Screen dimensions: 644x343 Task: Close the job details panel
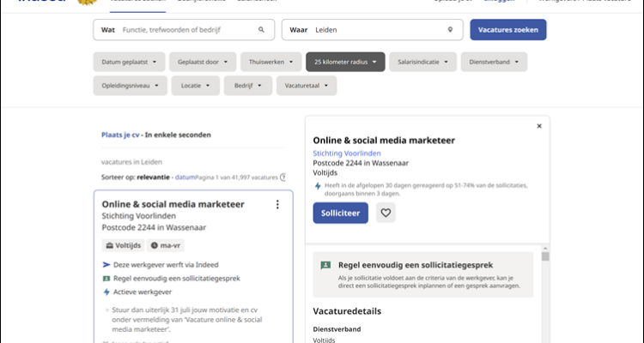539,126
